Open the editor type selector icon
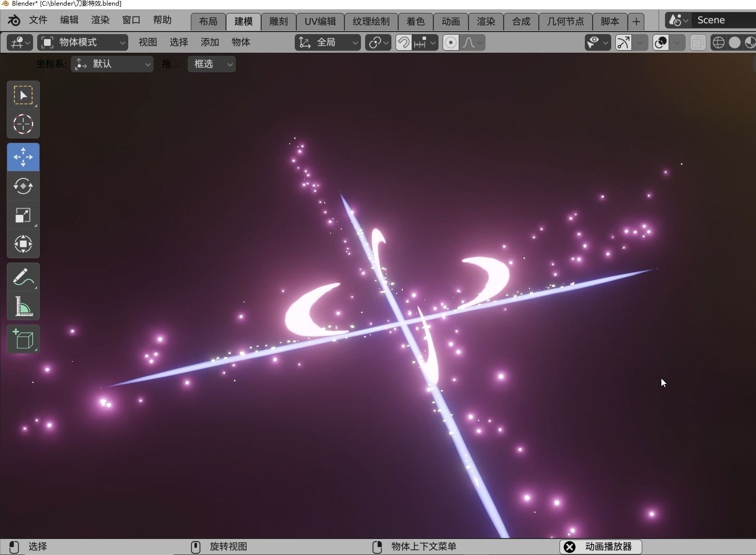The width and height of the screenshot is (756, 555). click(20, 42)
